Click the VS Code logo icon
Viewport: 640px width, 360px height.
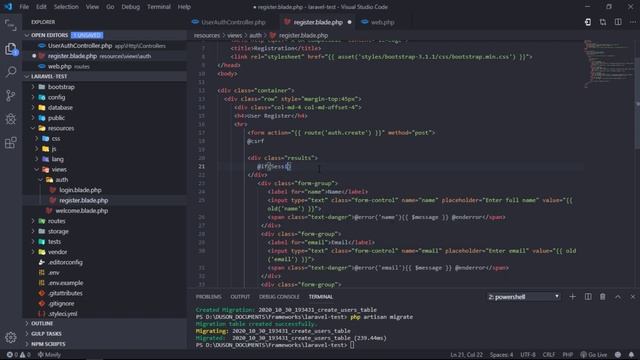(x=8, y=7)
